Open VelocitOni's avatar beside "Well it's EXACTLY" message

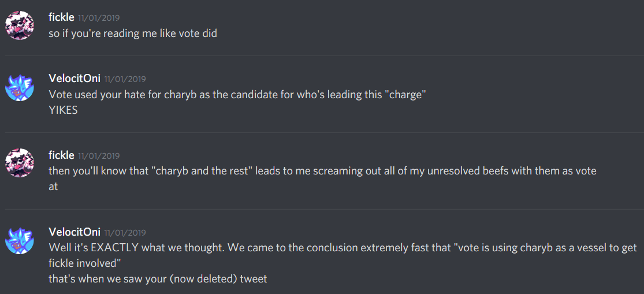point(20,240)
